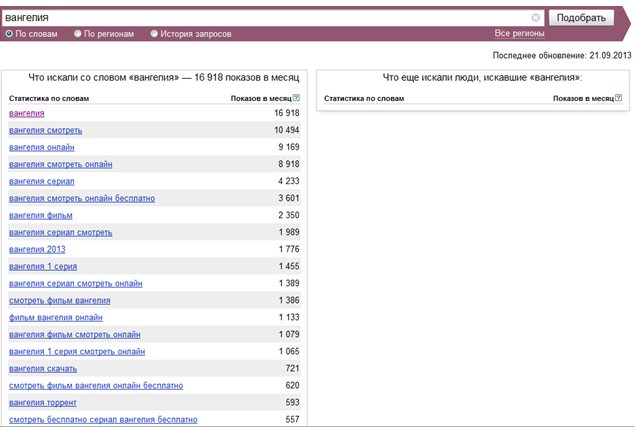Open смотреть фильм вангелия онлайн бесплатно link
Screen dimensions: 635x429
click(x=96, y=386)
